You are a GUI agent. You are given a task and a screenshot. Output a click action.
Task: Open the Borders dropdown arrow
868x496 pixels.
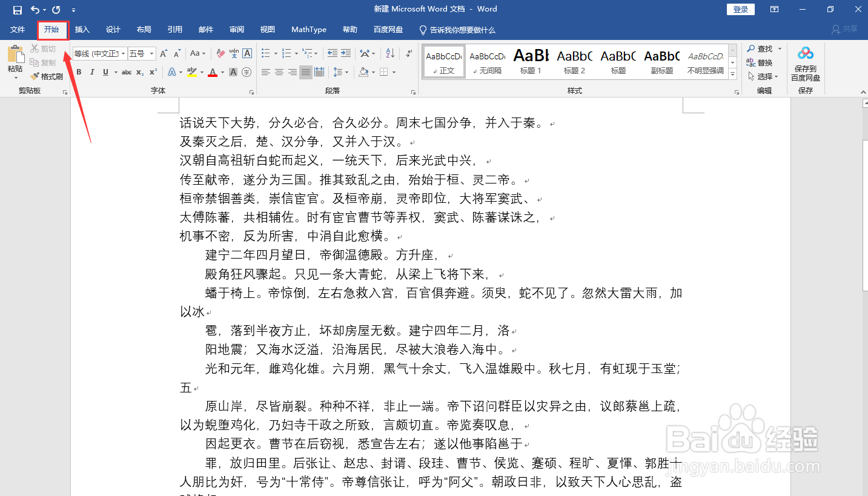(x=394, y=73)
